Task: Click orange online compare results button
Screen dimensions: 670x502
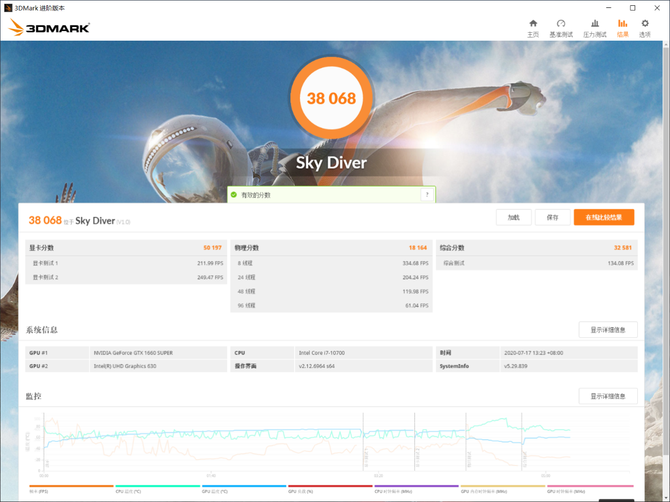Action: [x=604, y=217]
